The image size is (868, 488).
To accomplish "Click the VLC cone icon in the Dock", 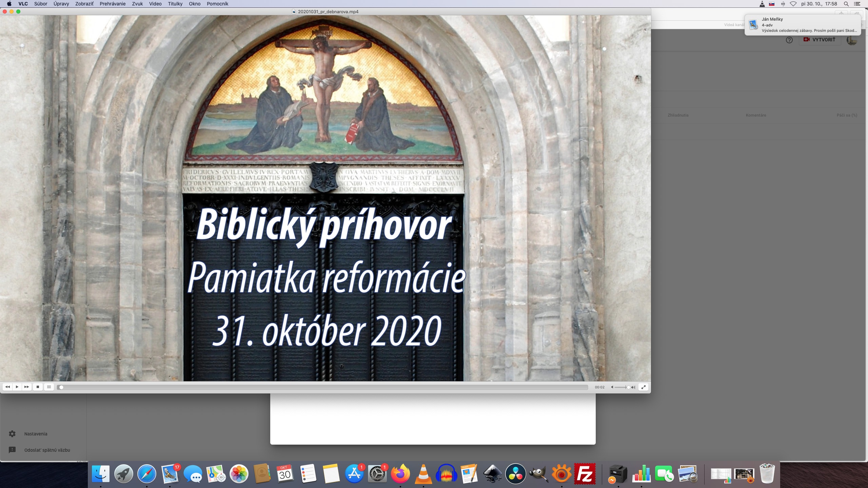I will click(x=423, y=473).
